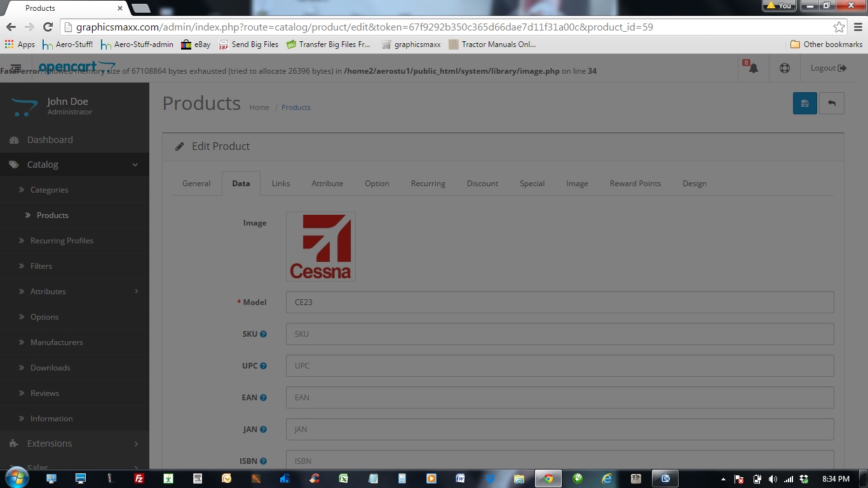Click the Cessna product image thumbnail

(x=321, y=247)
